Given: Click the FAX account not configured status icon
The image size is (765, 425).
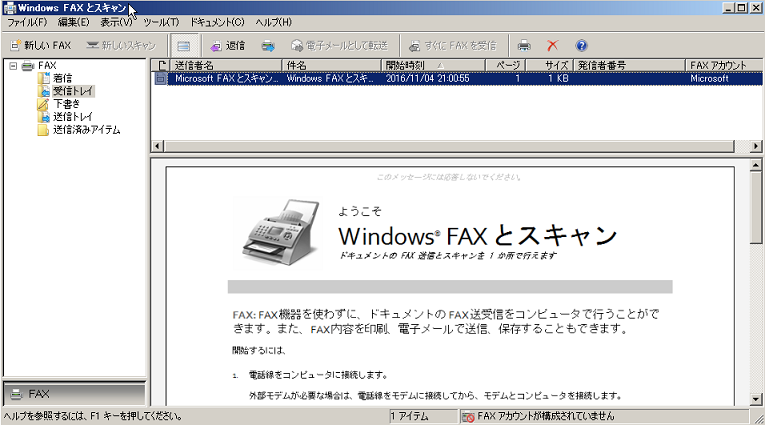Looking at the screenshot, I should click(x=468, y=417).
